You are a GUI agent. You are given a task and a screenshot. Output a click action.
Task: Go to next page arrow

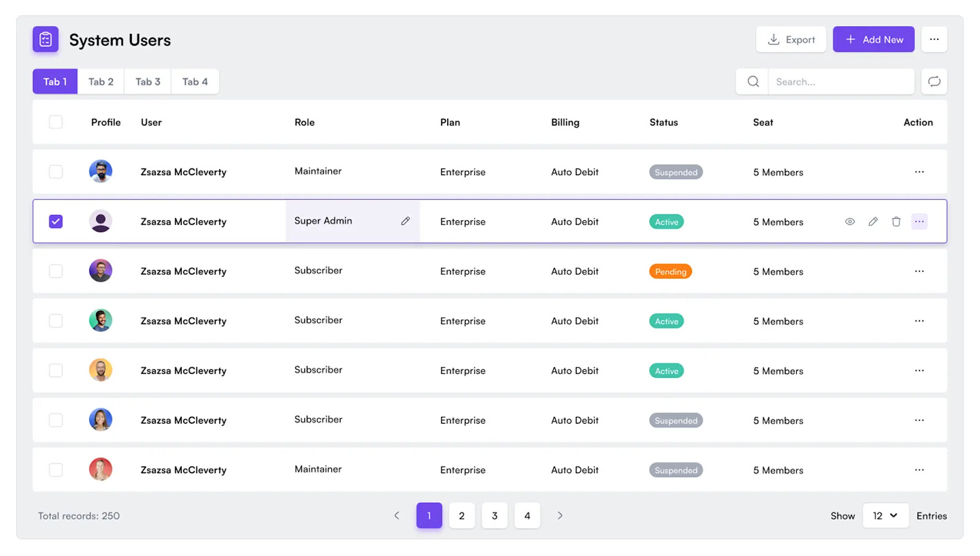[x=560, y=516]
